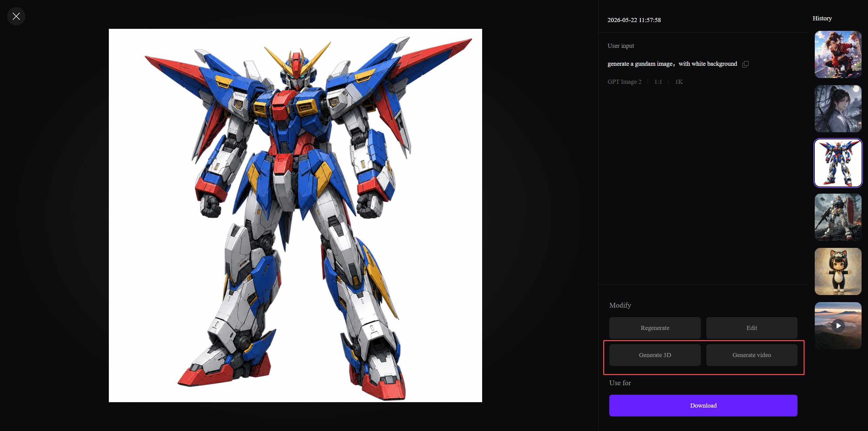Screen dimensions: 868x431
Task: Click the History heading
Action: pyautogui.click(x=822, y=18)
